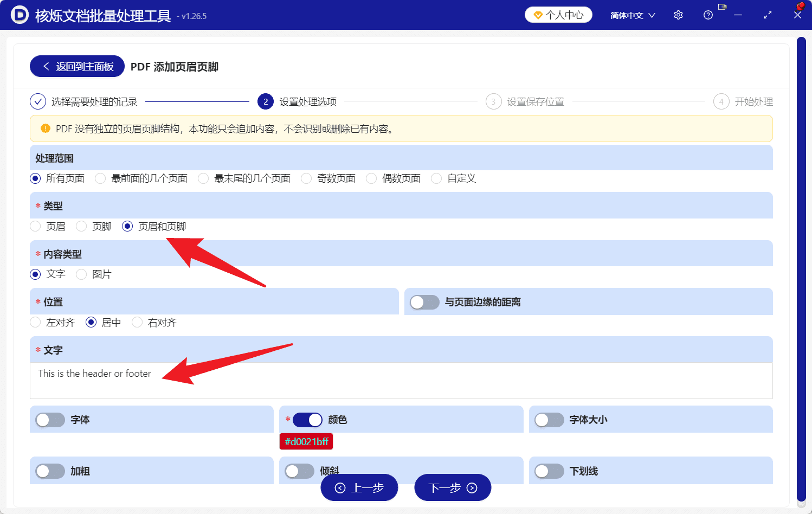Click 下一步 next step button
812x514 pixels.
coord(453,488)
